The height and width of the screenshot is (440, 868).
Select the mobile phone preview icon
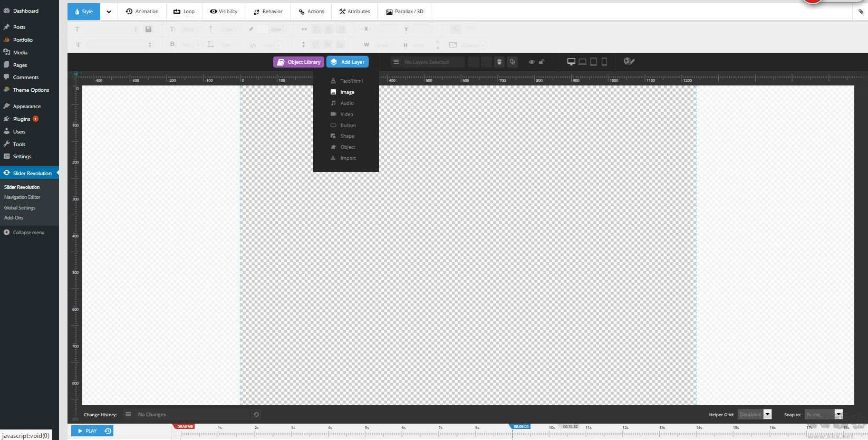tap(604, 62)
